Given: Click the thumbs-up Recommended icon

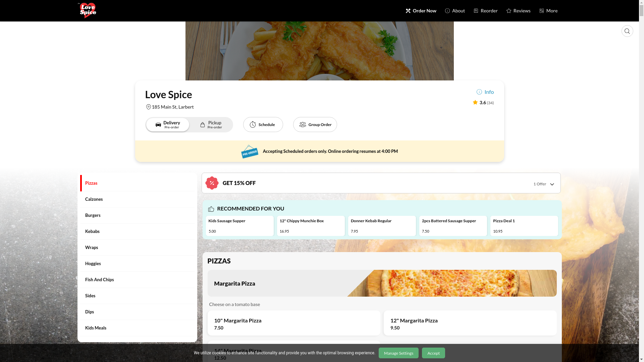Looking at the screenshot, I should pyautogui.click(x=211, y=209).
